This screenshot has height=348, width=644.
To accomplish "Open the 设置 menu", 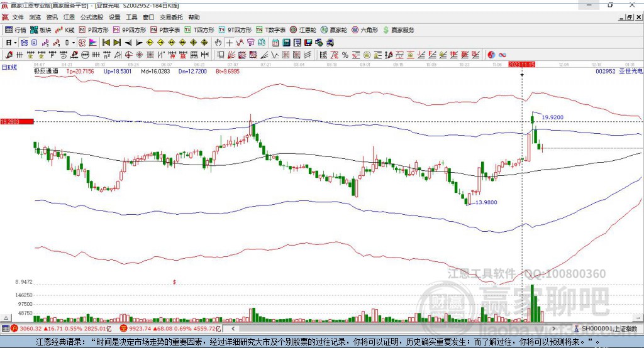I will (114, 17).
